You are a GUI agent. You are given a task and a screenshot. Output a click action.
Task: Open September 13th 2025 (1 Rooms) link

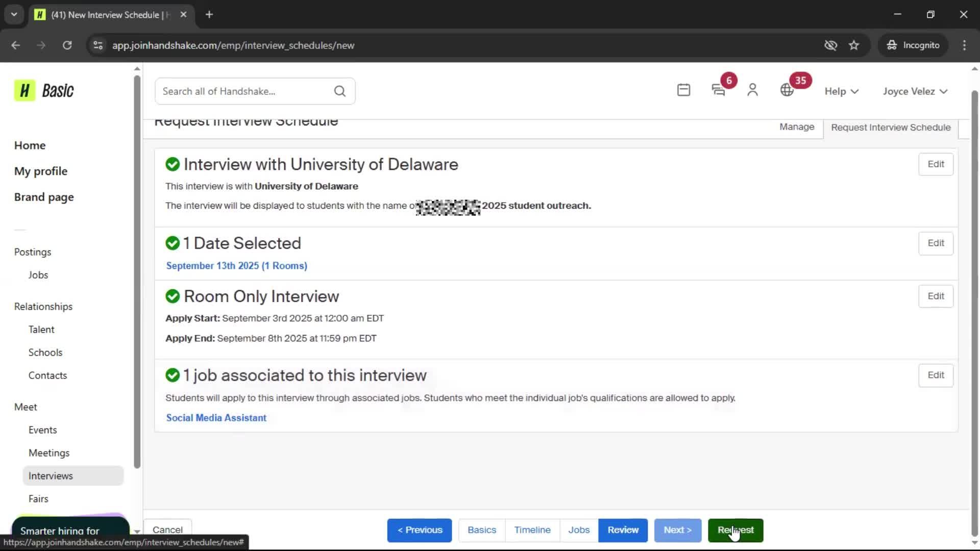point(236,266)
